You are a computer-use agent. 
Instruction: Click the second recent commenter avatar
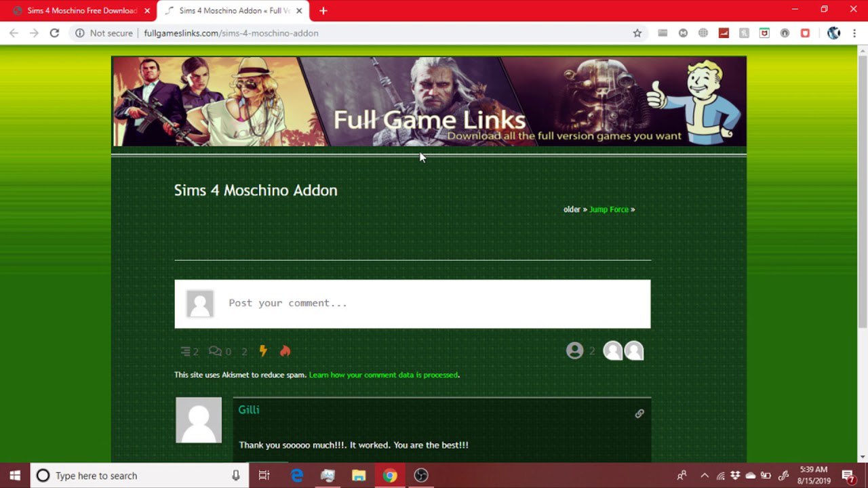[x=634, y=350]
